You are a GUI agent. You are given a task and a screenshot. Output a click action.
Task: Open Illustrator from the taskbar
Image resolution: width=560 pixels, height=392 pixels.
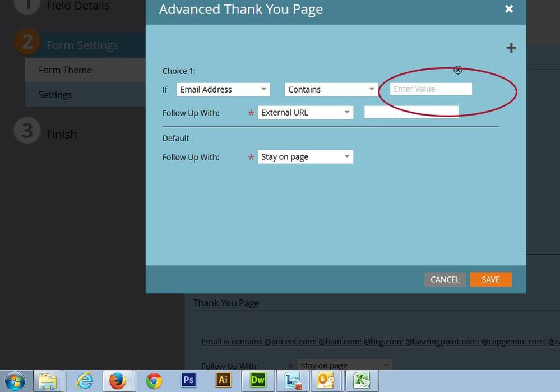click(223, 380)
